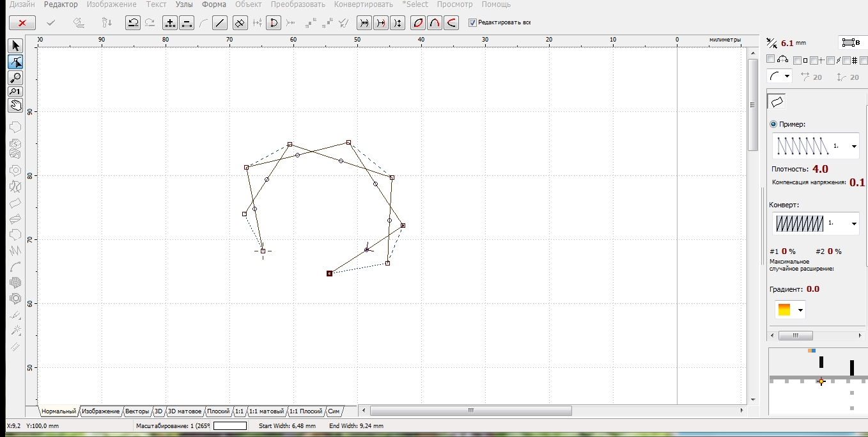Switch to the Изображение view tab
Viewport: 868px width, 437px height.
(100, 411)
